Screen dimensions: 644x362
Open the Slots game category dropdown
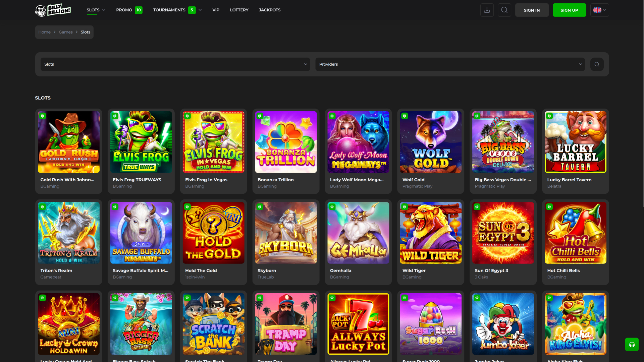pyautogui.click(x=175, y=64)
